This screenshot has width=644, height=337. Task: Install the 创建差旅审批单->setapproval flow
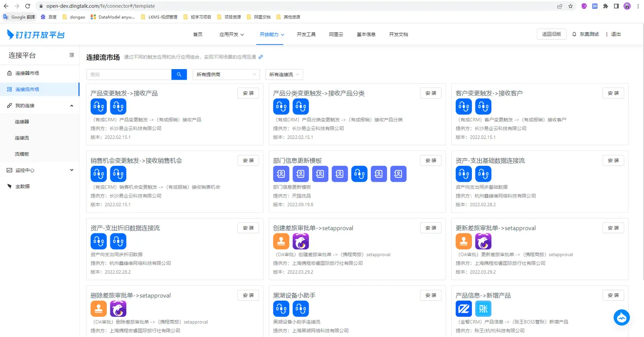[x=431, y=228]
